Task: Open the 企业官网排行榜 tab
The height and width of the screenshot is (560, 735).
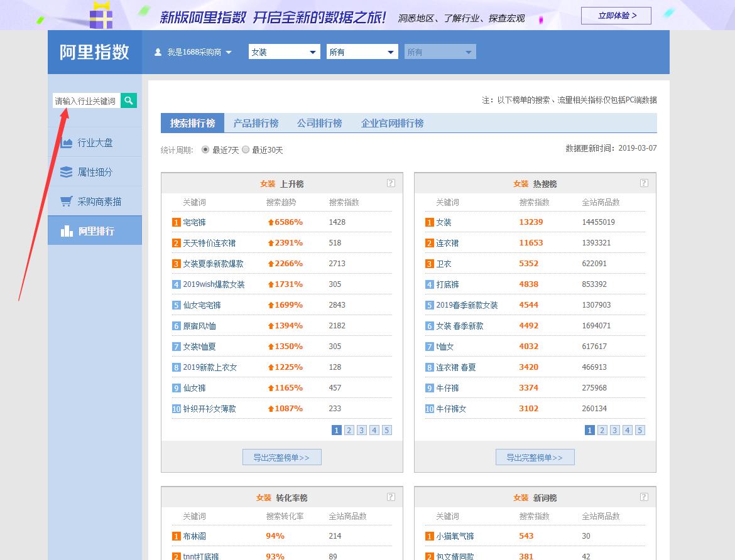Action: tap(393, 123)
